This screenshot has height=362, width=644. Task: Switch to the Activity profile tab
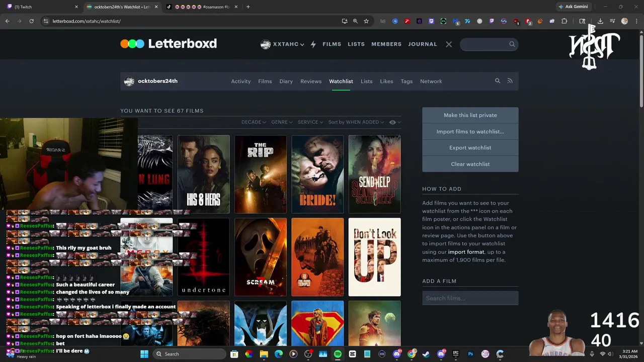240,81
